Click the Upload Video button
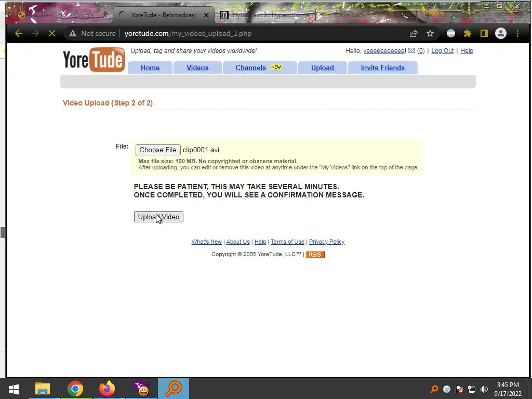 coord(158,217)
